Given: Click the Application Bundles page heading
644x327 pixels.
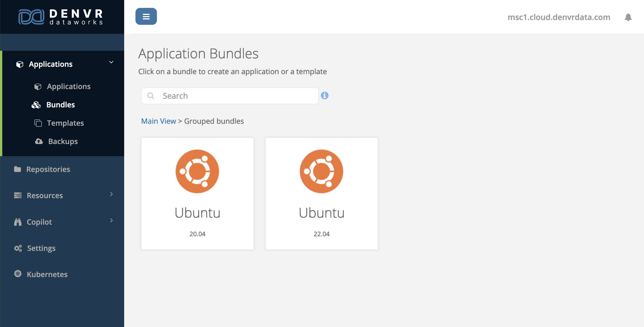Looking at the screenshot, I should [198, 54].
